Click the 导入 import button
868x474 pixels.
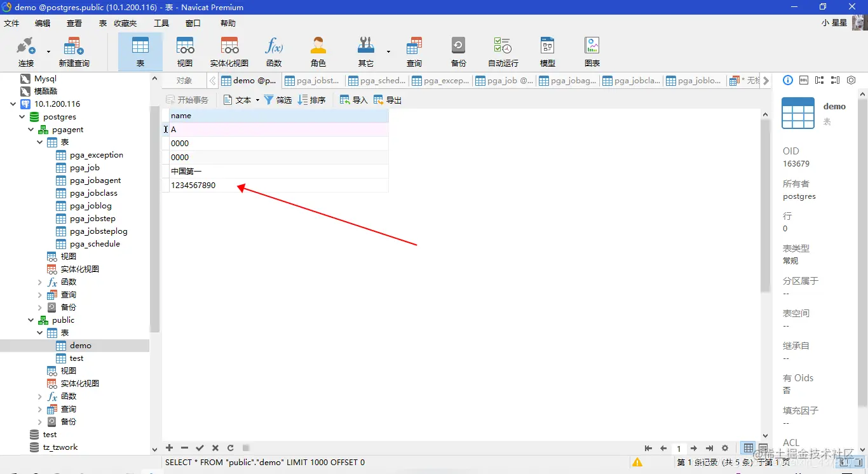(x=354, y=100)
